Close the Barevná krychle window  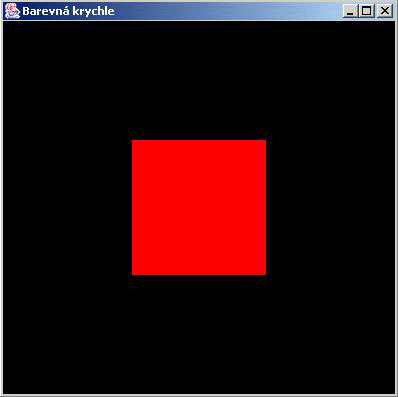[385, 11]
